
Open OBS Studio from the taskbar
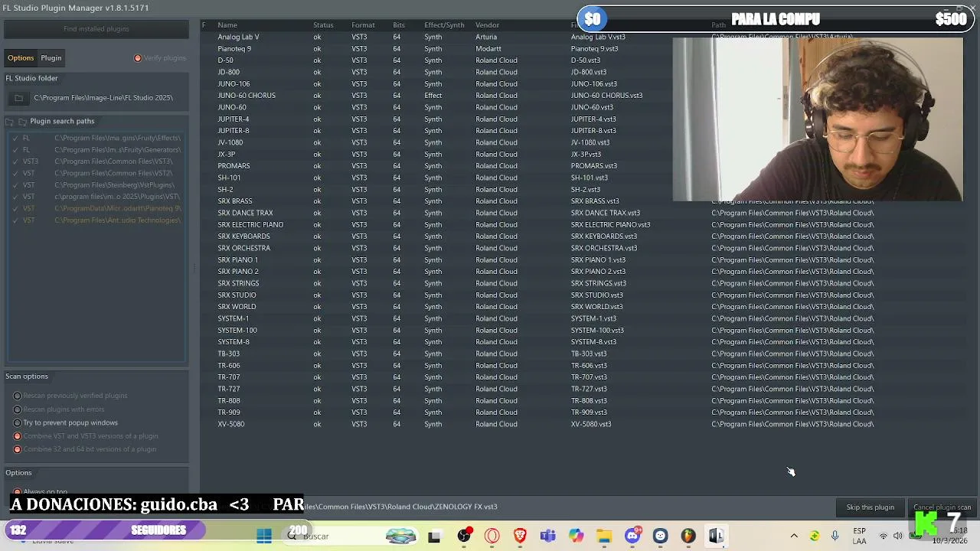pyautogui.click(x=464, y=536)
